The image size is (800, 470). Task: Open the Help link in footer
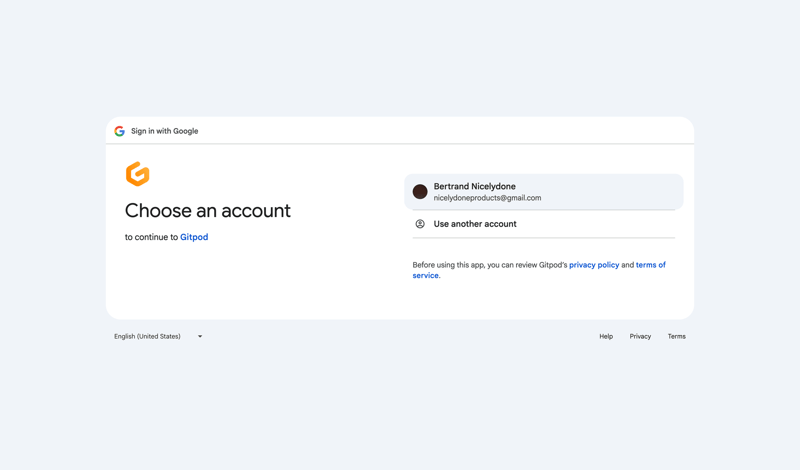coord(606,337)
